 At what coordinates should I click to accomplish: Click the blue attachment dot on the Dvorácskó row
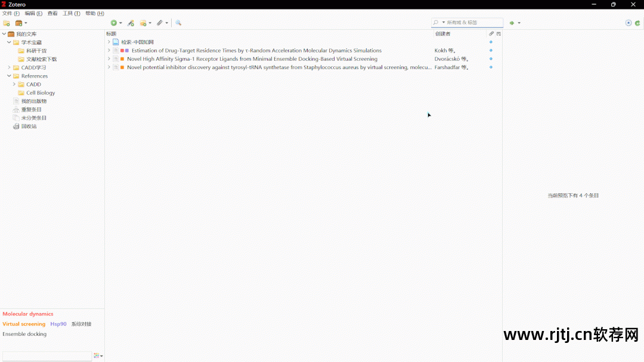491,59
